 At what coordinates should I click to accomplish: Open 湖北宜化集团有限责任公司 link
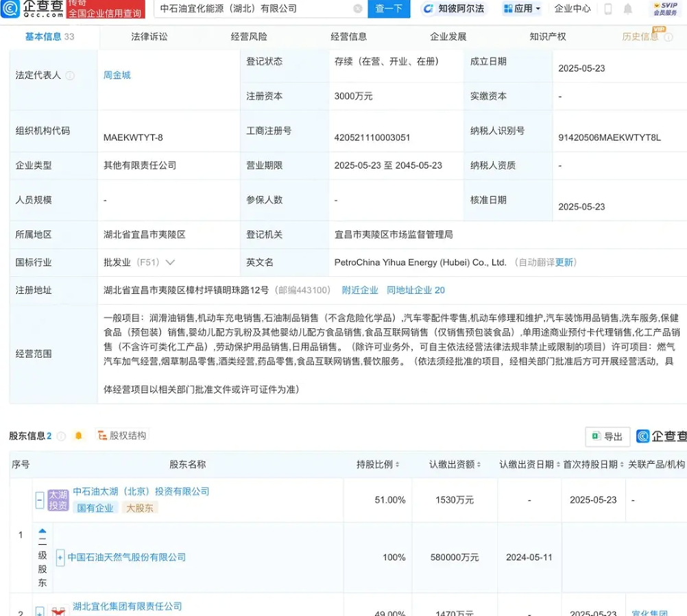pos(127,606)
